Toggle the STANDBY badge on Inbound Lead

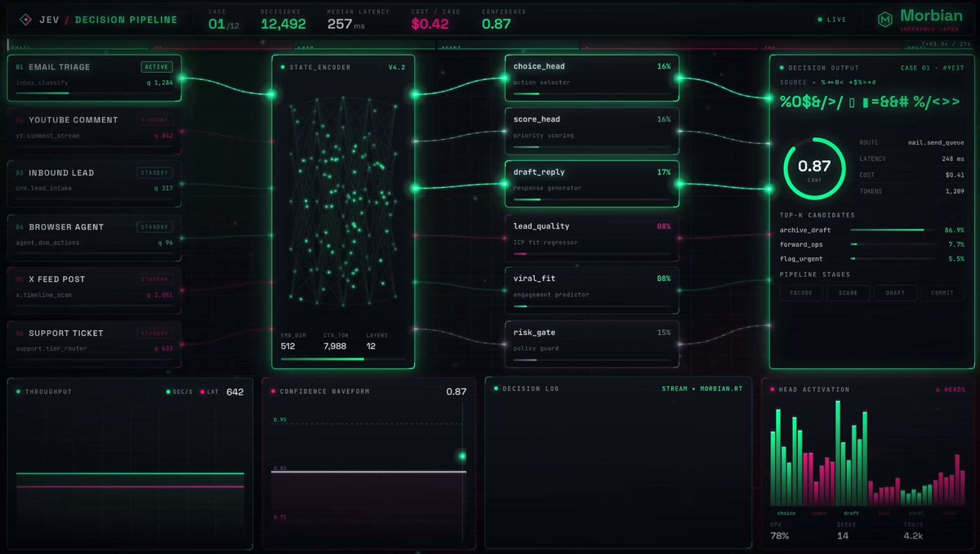155,172
